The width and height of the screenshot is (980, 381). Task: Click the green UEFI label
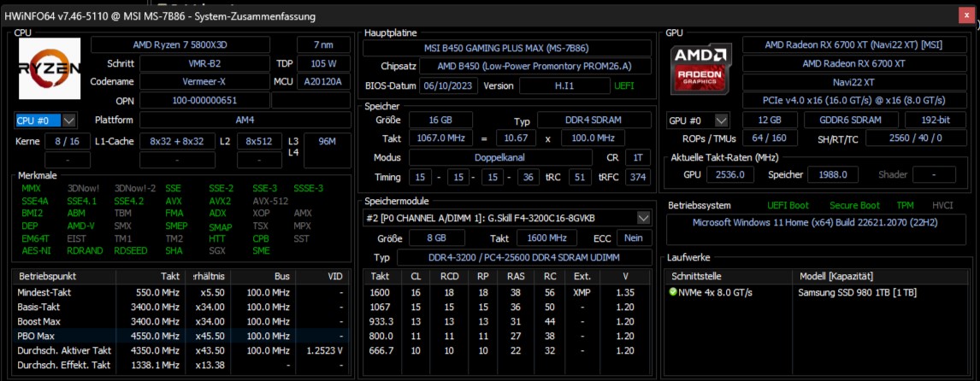click(623, 85)
